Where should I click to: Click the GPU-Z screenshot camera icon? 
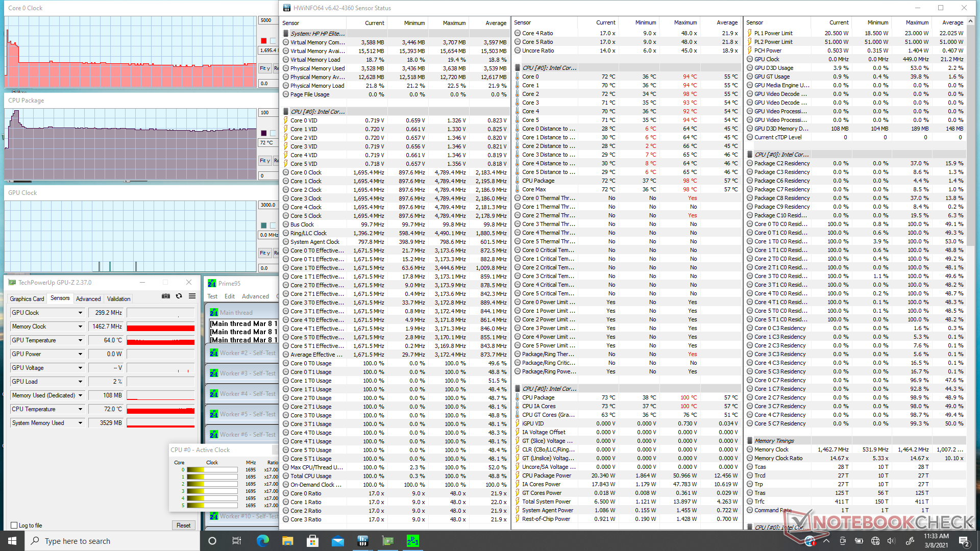point(165,296)
